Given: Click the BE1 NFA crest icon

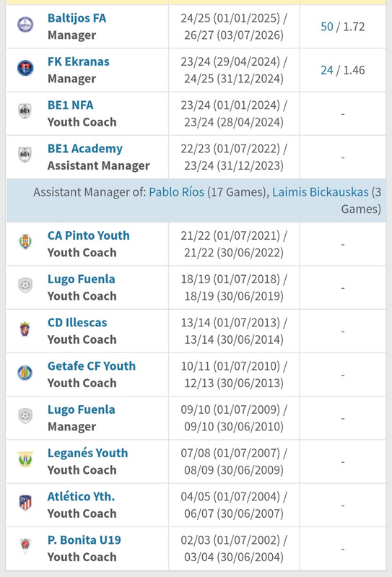Looking at the screenshot, I should pos(25,111).
